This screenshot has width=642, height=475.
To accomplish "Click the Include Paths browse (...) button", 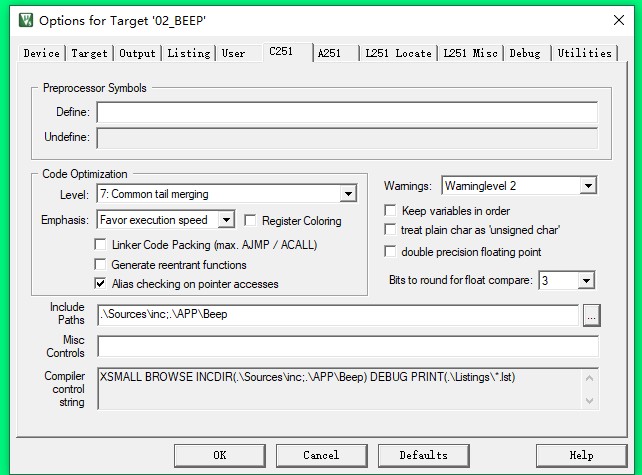I will pyautogui.click(x=591, y=315).
